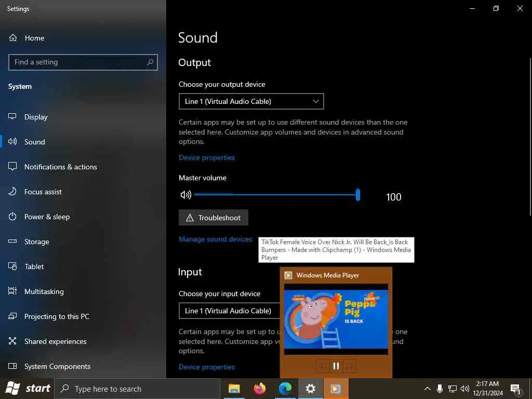The width and height of the screenshot is (532, 399).
Task: Click the Settings page vertical scrollbar
Action: coord(530,137)
